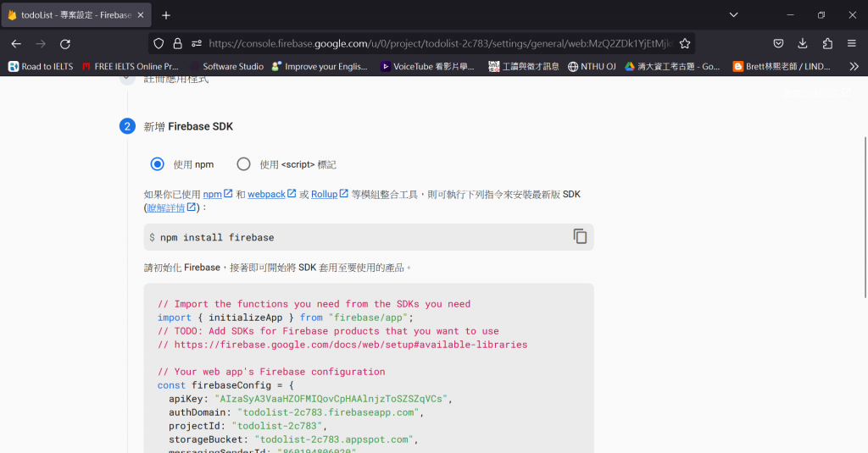This screenshot has height=453, width=868.
Task: Bookmark this page with the star icon
Action: 685,44
